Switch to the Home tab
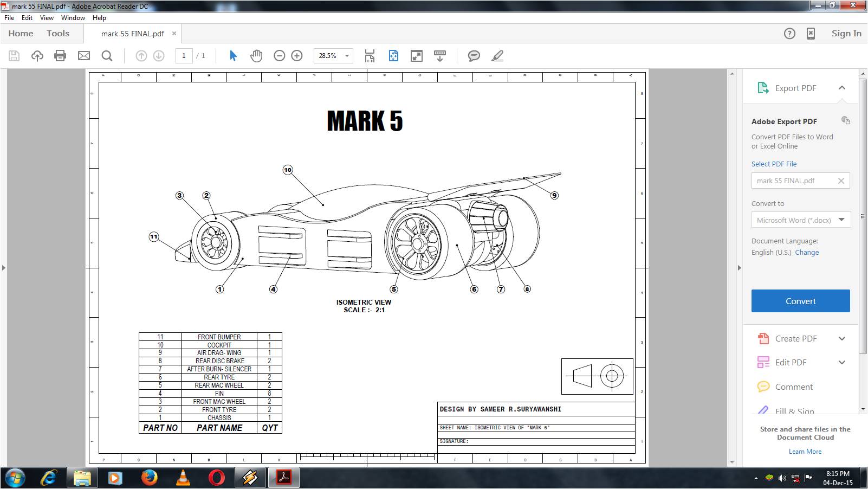This screenshot has height=489, width=868. pos(21,34)
